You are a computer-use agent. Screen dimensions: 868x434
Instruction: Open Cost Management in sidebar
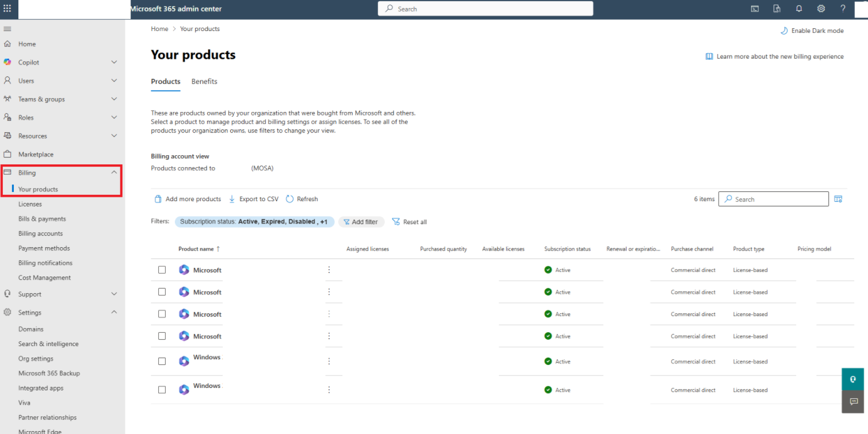45,278
